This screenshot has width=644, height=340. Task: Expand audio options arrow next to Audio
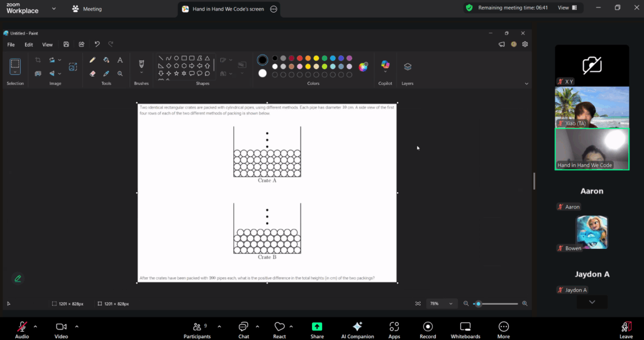point(35,326)
